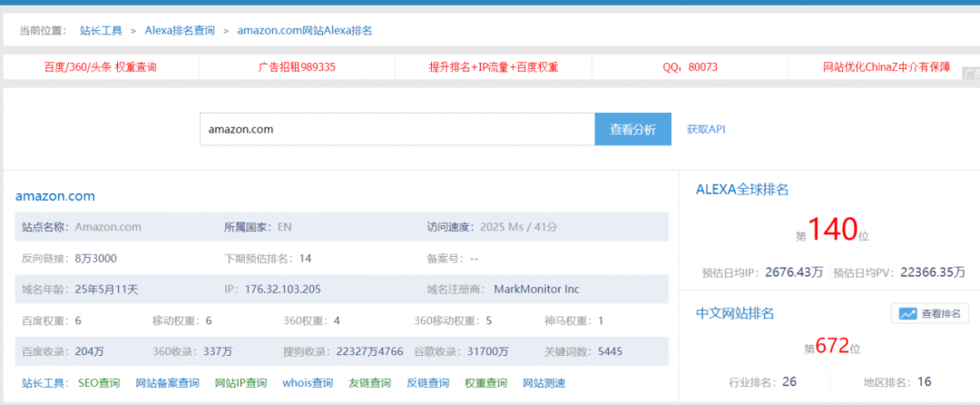Click the global rank number 140
This screenshot has width=980, height=405.
click(832, 230)
